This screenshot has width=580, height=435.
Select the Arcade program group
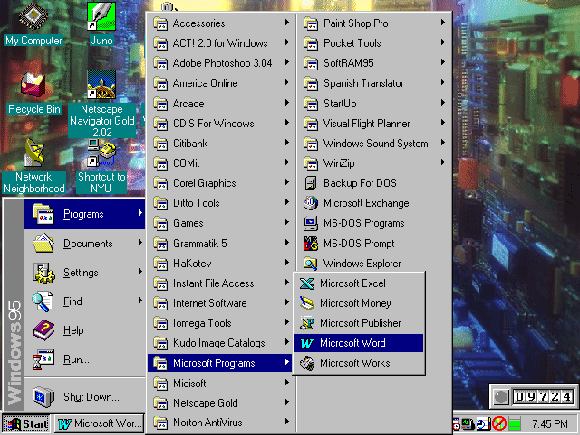click(220, 103)
